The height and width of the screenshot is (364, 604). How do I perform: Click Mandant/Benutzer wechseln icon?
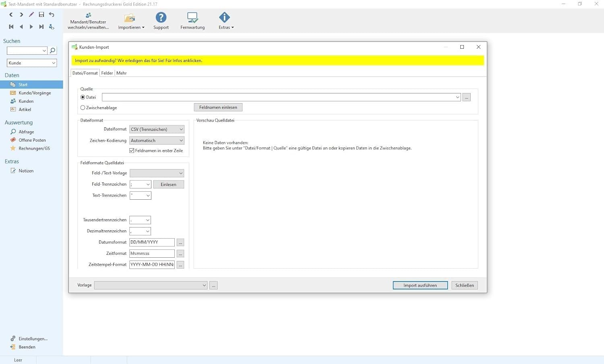pos(88,16)
